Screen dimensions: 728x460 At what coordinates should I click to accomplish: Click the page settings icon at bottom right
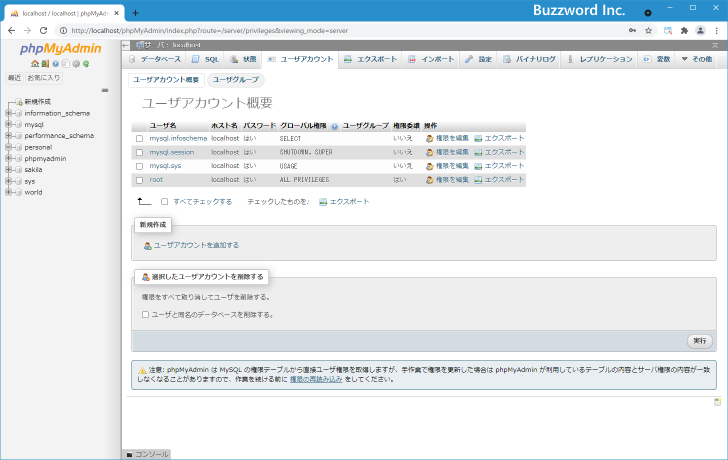pyautogui.click(x=717, y=402)
